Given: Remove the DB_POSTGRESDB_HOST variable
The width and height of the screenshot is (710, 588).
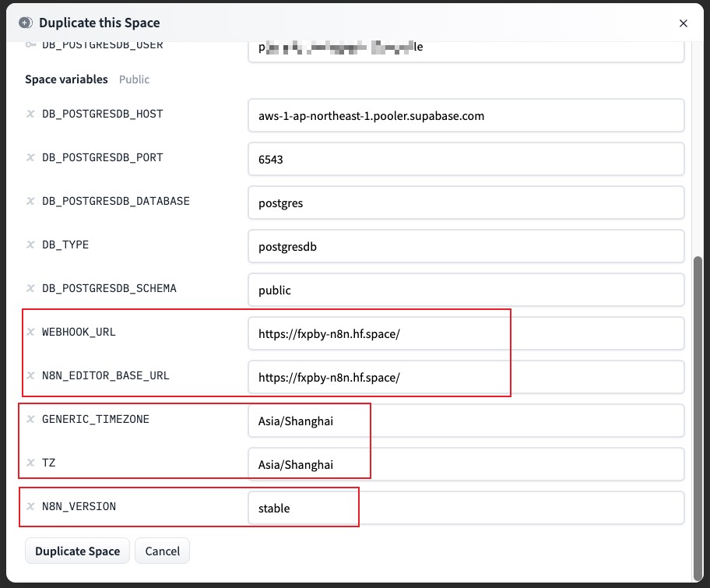Looking at the screenshot, I should (30, 114).
